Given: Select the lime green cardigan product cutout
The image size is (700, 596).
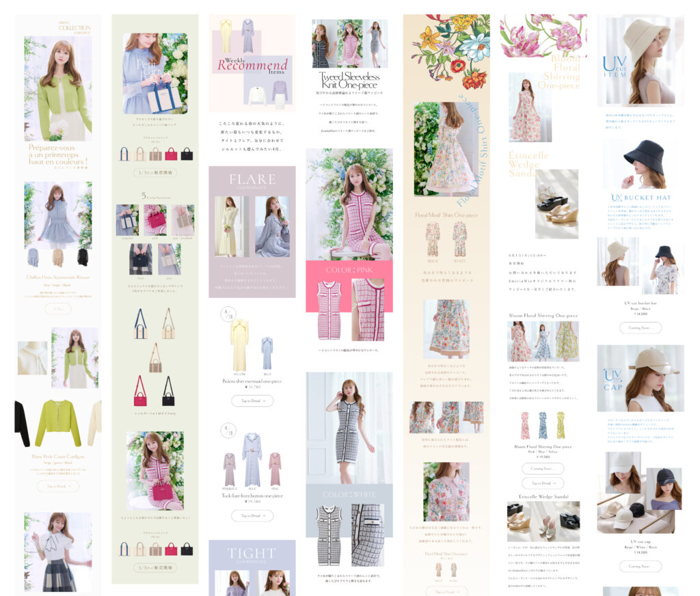Looking at the screenshot, I should pos(58,422).
